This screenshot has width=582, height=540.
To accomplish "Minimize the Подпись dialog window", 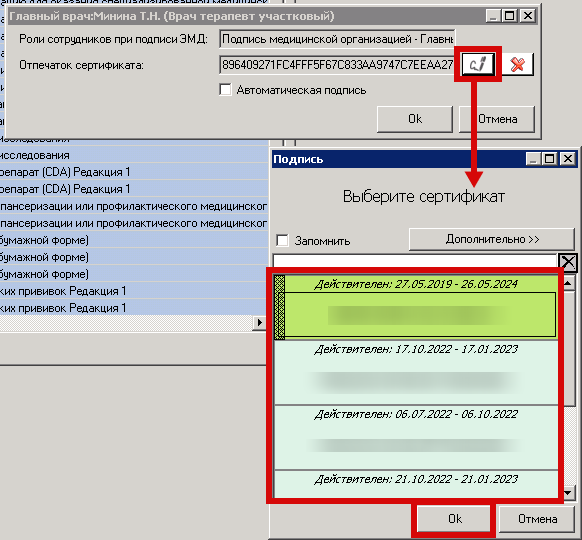I will 533,159.
